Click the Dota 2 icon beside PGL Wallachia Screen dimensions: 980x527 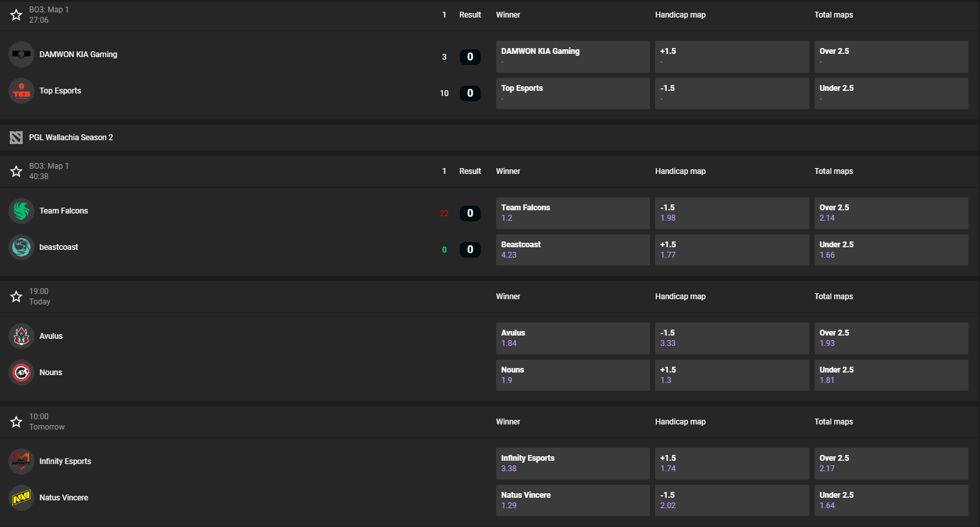pyautogui.click(x=16, y=138)
